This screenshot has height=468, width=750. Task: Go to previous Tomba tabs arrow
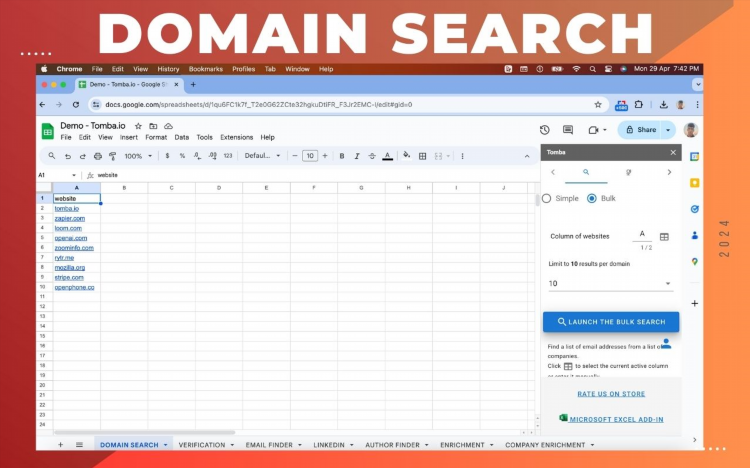[x=553, y=172]
